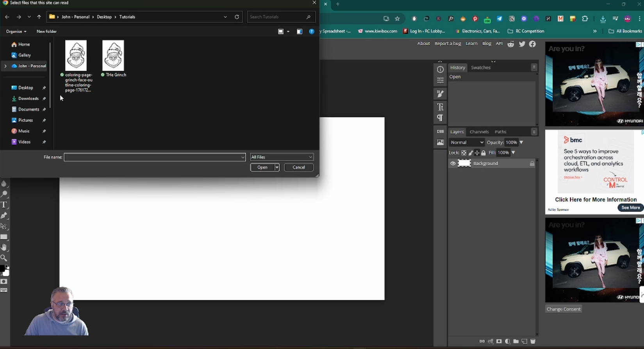Toggle Quick Mask mode icon in Photopea

coord(4,281)
